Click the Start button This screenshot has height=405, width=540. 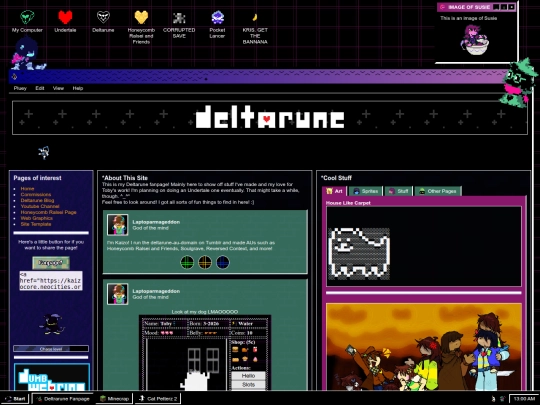click(15, 399)
